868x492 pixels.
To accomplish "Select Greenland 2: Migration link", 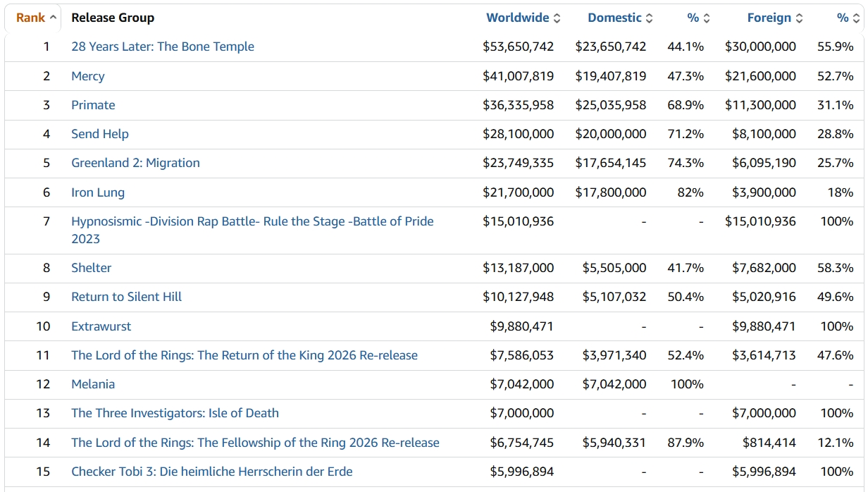I will coord(135,163).
